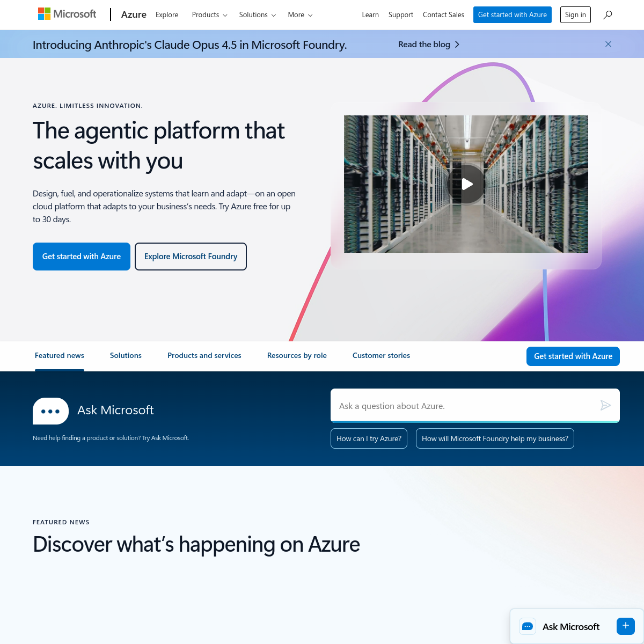Image resolution: width=644 pixels, height=644 pixels.
Task: Click the Ask Microsoft speech bubble icon
Action: pyautogui.click(x=50, y=411)
